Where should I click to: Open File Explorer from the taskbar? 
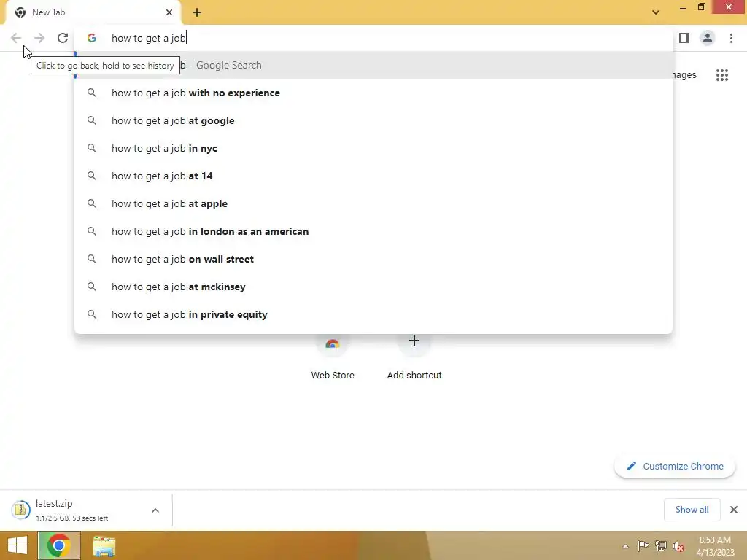point(104,545)
